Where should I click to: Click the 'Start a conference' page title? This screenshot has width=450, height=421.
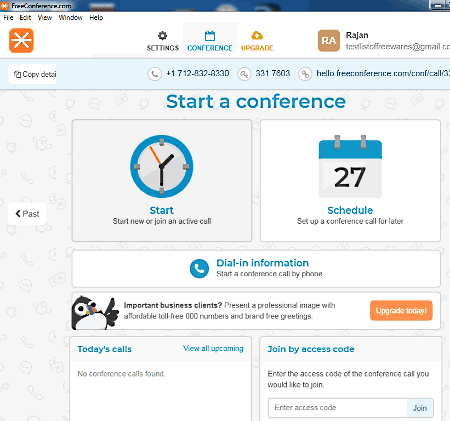256,102
